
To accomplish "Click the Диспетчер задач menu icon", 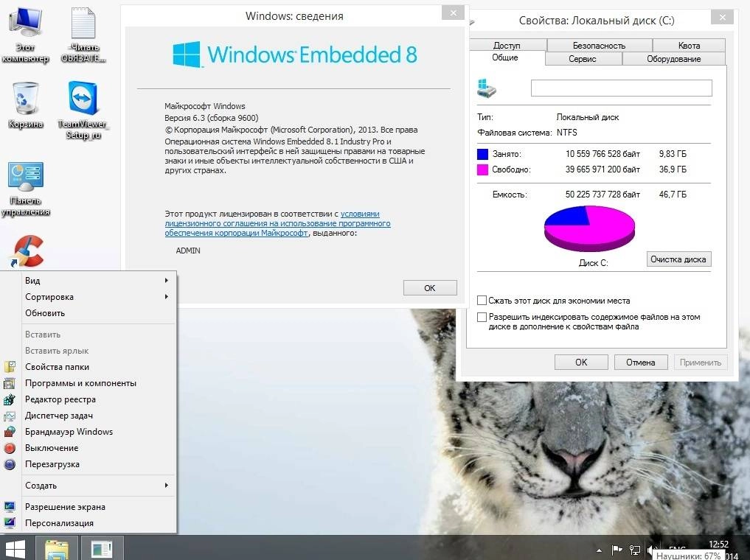I will (x=10, y=416).
